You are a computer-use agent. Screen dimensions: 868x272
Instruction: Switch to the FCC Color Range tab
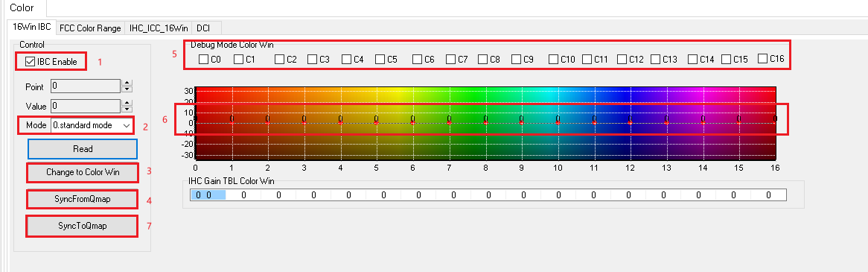(90, 28)
